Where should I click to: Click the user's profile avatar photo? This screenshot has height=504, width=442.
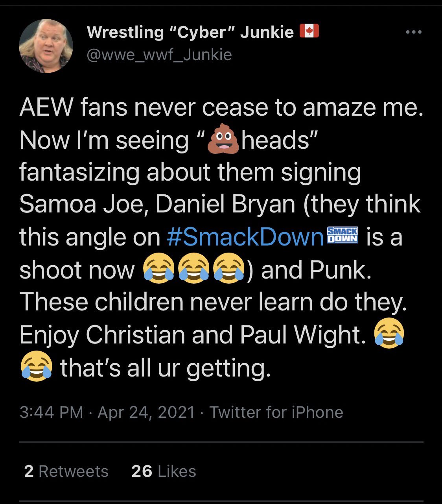(x=46, y=46)
